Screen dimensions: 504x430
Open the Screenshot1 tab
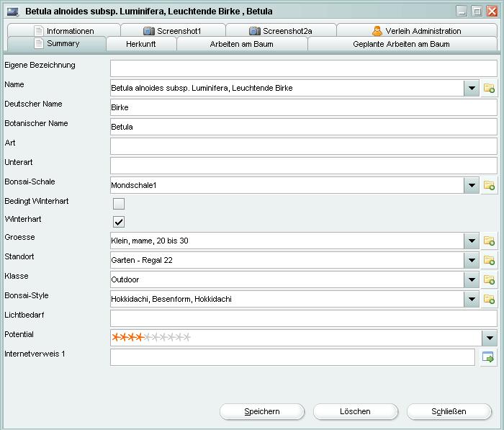[x=173, y=30]
